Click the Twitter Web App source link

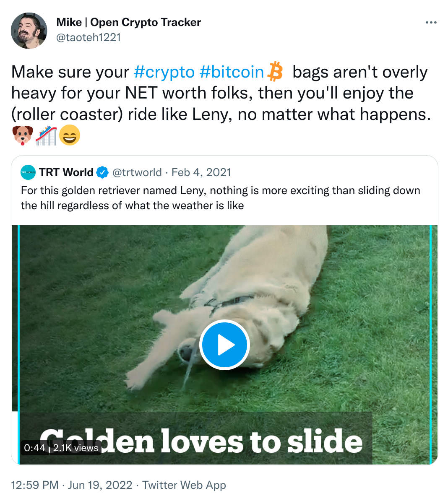[x=184, y=485]
